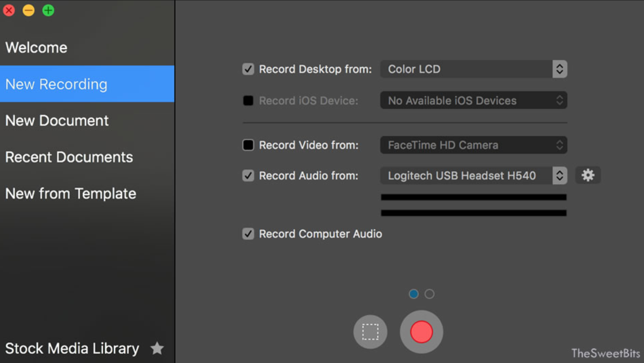This screenshot has width=644, height=363.
Task: Click the yellow minimize window button
Action: tap(28, 11)
